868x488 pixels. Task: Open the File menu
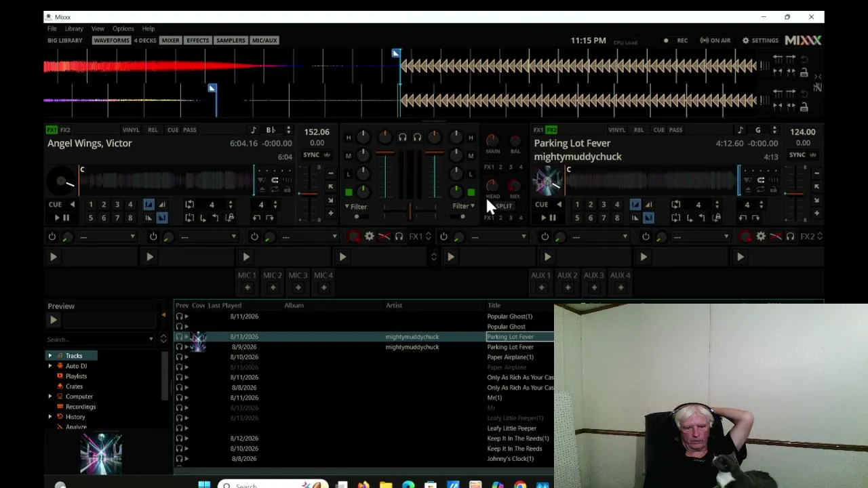pyautogui.click(x=52, y=28)
